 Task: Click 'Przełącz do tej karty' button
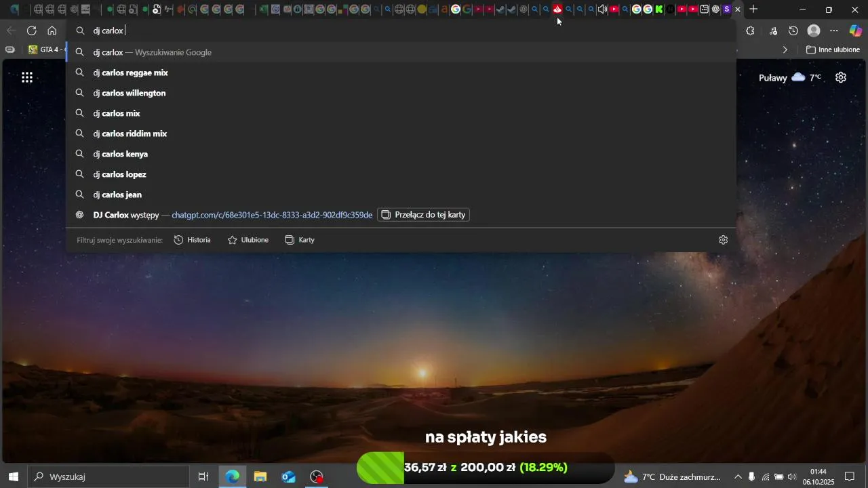423,215
